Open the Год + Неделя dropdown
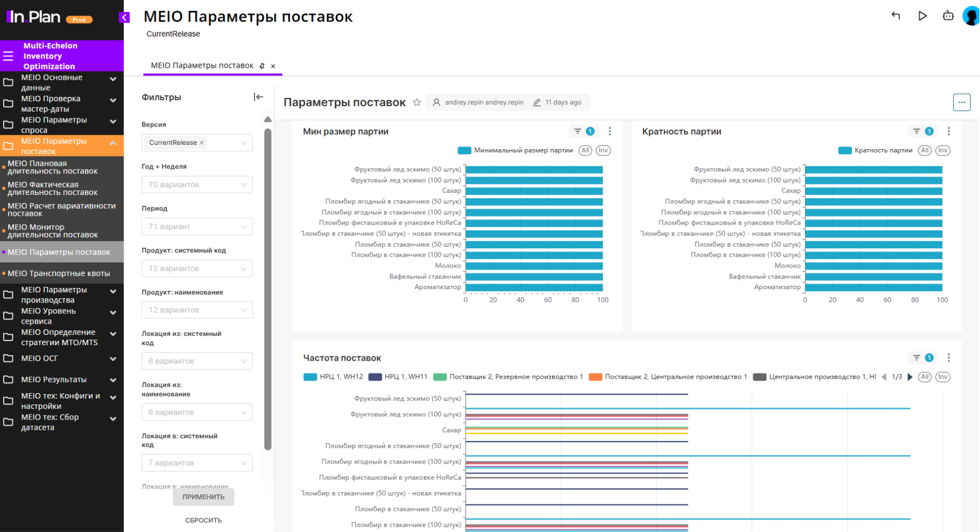 [x=197, y=185]
